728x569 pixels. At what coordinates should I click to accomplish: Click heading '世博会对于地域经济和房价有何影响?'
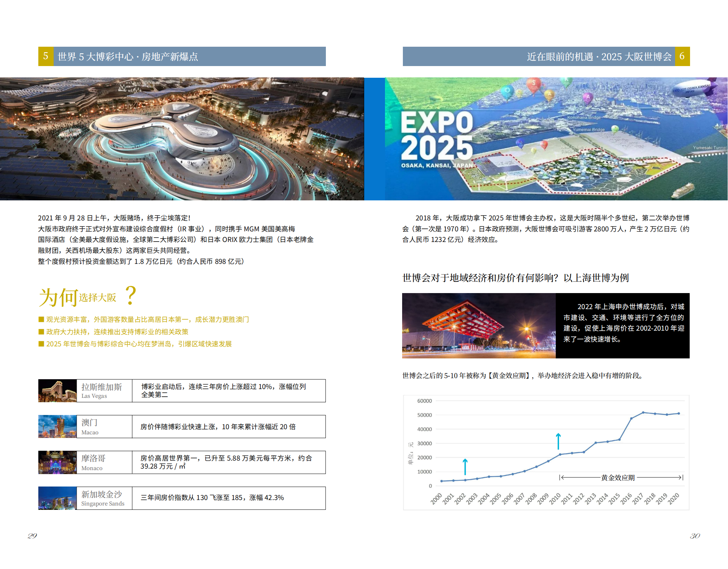point(516,278)
